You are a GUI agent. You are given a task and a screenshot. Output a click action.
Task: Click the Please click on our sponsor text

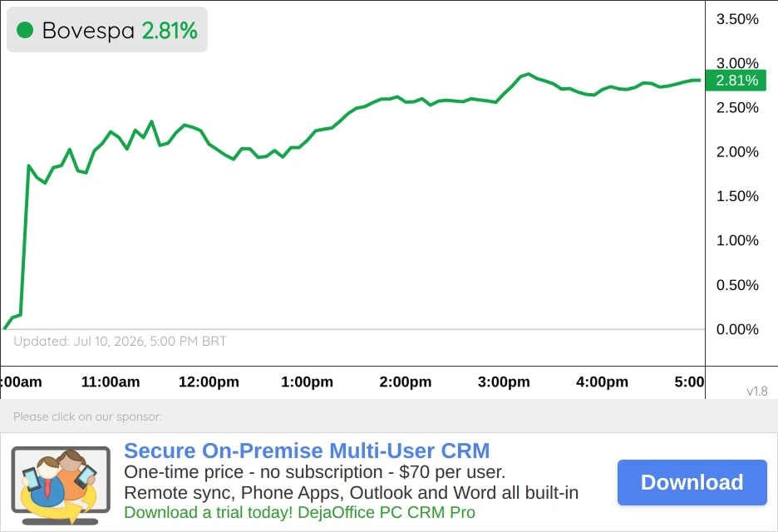pos(88,416)
